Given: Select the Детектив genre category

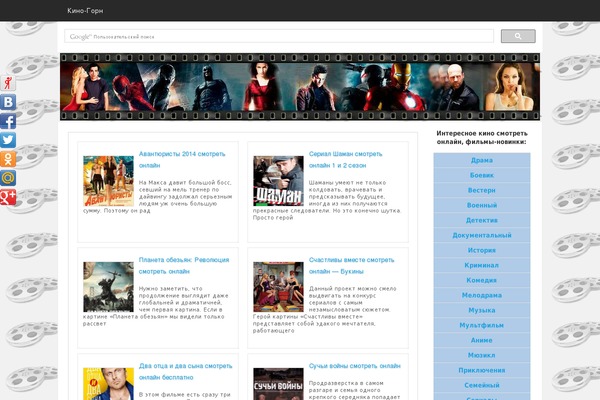Looking at the screenshot, I should [482, 220].
